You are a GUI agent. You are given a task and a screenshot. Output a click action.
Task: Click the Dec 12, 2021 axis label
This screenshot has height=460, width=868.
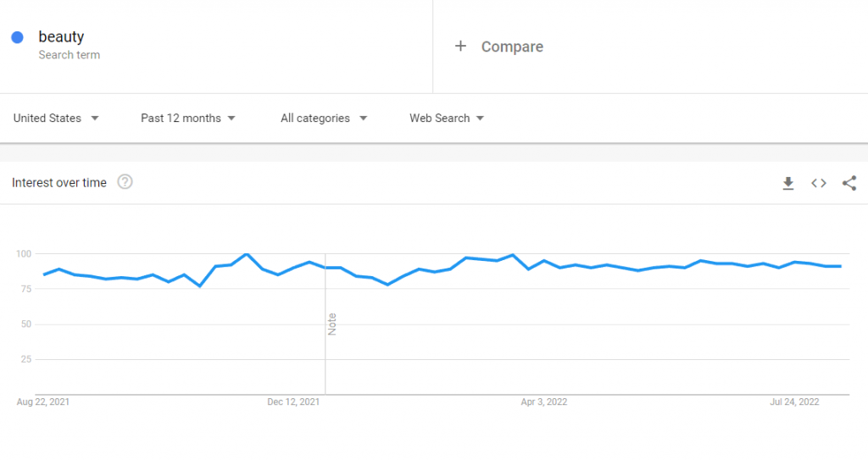coord(293,402)
